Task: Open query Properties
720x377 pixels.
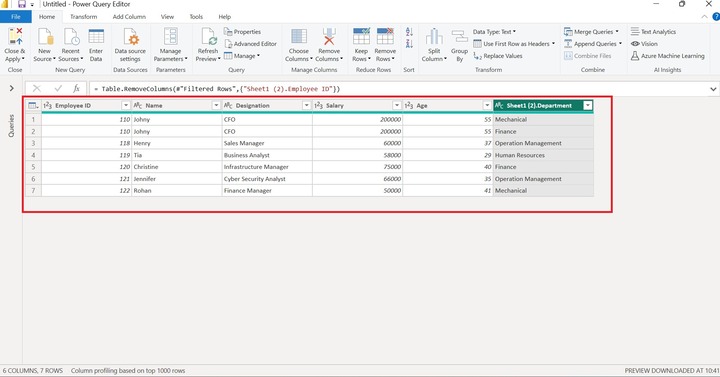Action: pyautogui.click(x=242, y=32)
